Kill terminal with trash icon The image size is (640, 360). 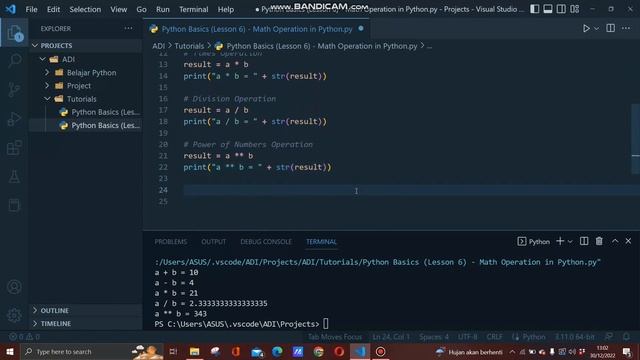pos(599,241)
